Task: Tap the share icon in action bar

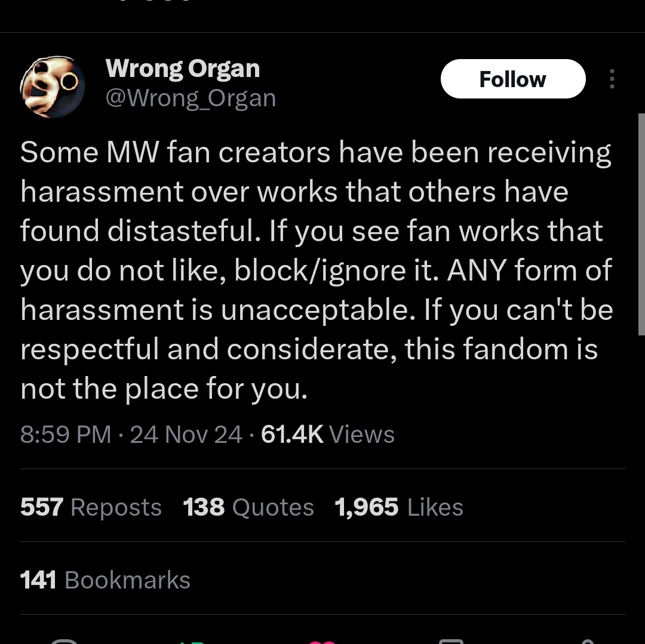Action: (x=588, y=640)
